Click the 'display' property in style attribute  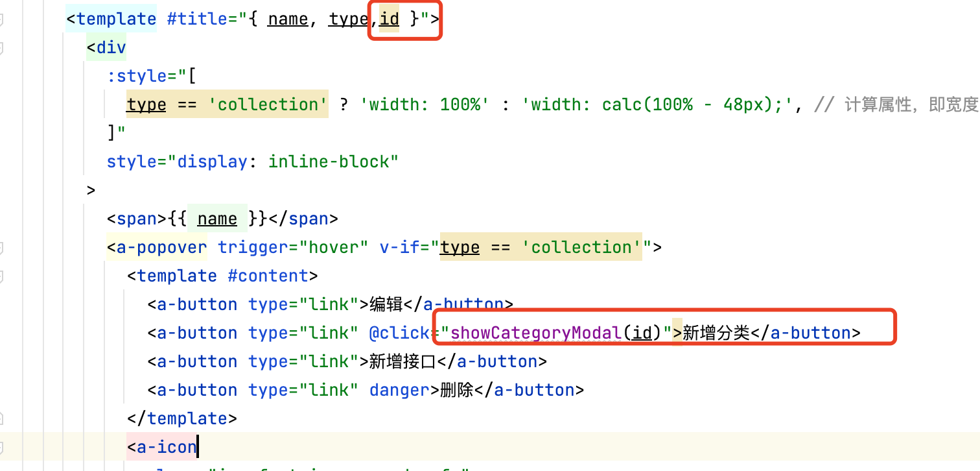(x=213, y=162)
